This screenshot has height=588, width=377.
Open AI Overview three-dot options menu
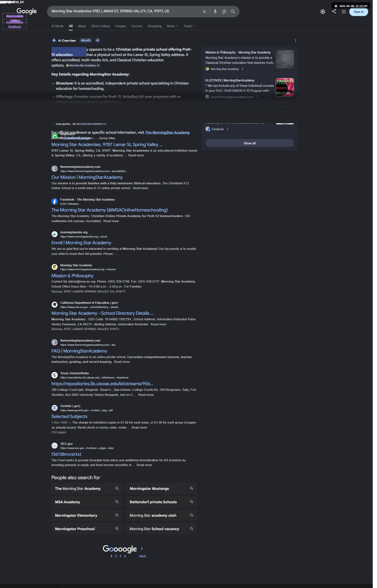point(295,41)
